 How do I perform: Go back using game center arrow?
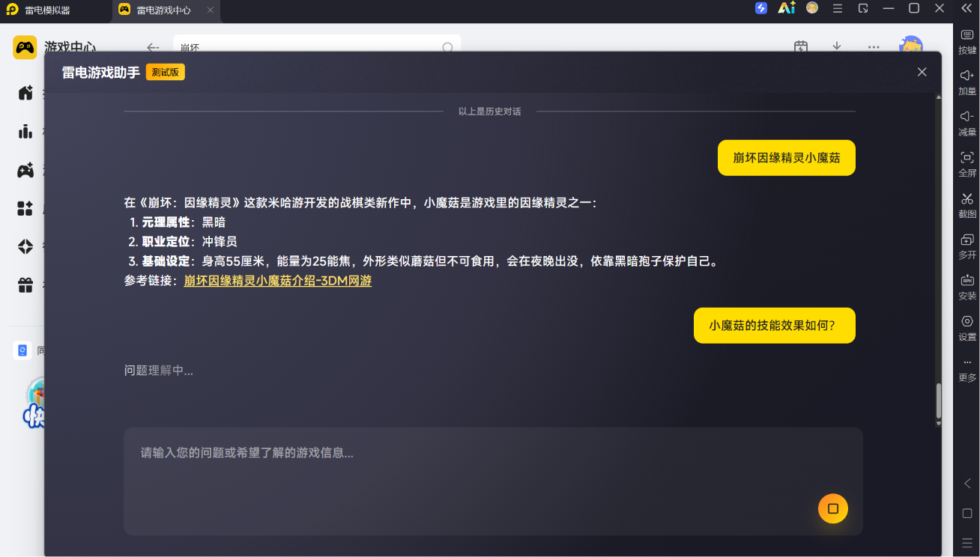pyautogui.click(x=153, y=47)
